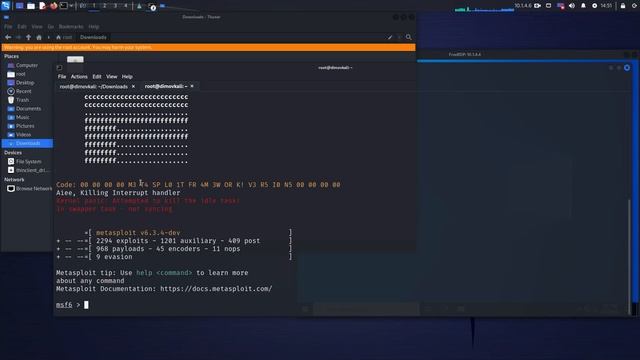The height and width of the screenshot is (360, 640).
Task: Go back in Thunar navigation
Action: coord(8,37)
